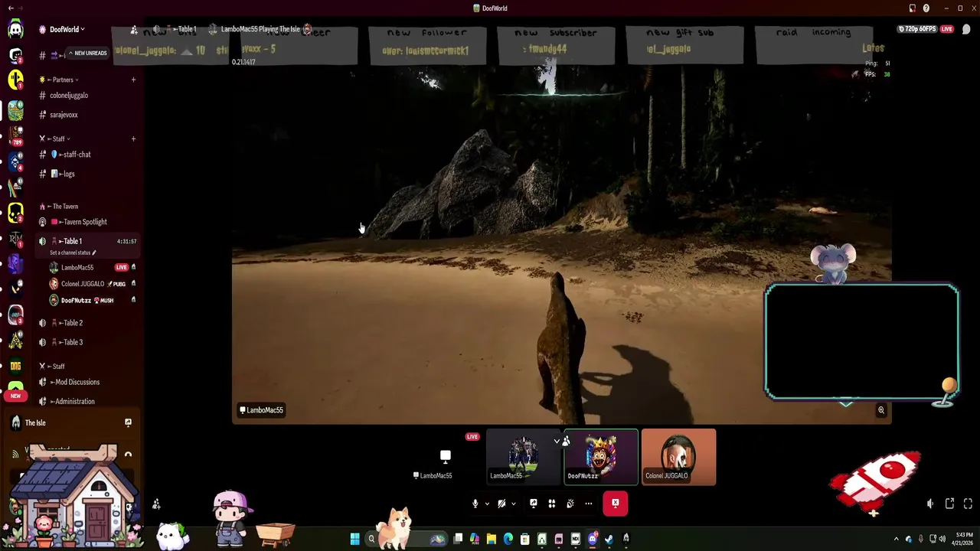Image resolution: width=980 pixels, height=551 pixels.
Task: Adjust the stream volume speaker icon
Action: 930,504
